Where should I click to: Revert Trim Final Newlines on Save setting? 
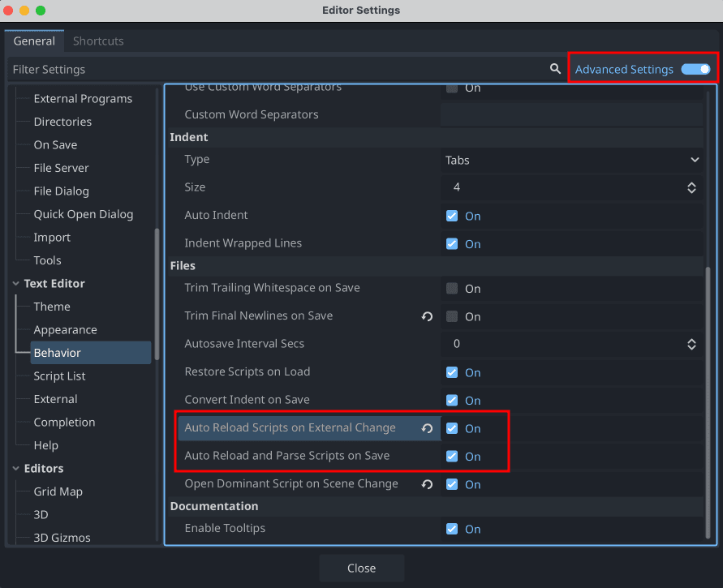[427, 316]
